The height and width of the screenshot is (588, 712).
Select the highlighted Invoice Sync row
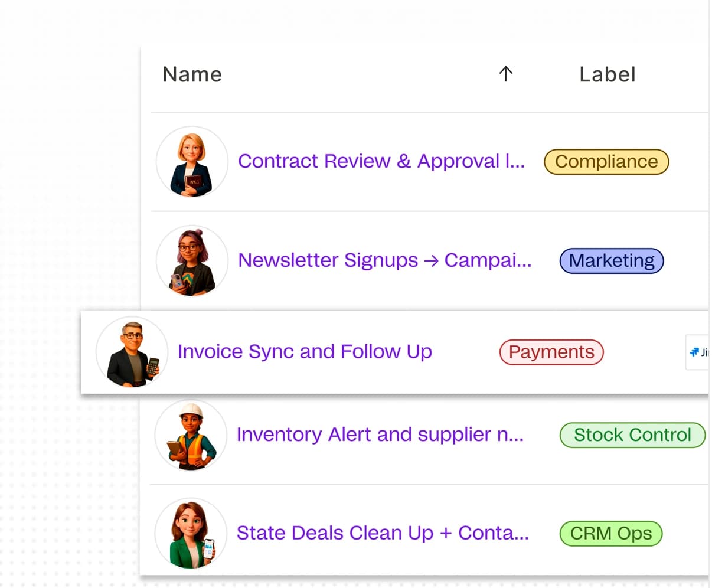[x=394, y=352]
